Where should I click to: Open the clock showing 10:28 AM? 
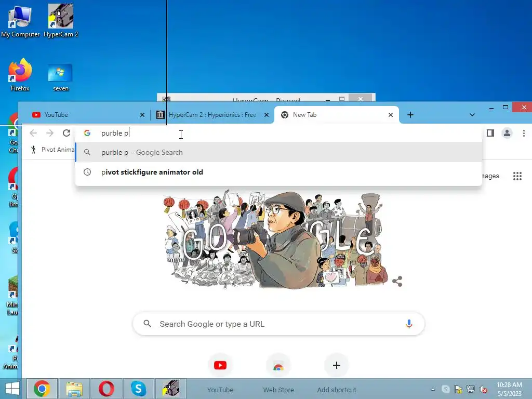pyautogui.click(x=509, y=389)
